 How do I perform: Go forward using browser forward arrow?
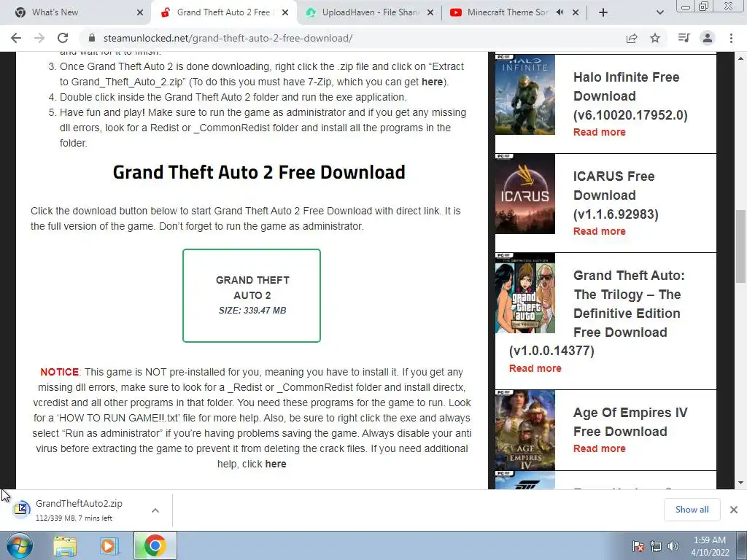39,38
